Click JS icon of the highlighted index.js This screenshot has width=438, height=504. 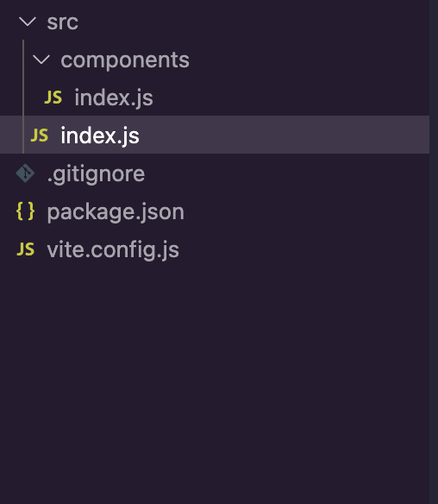point(39,135)
